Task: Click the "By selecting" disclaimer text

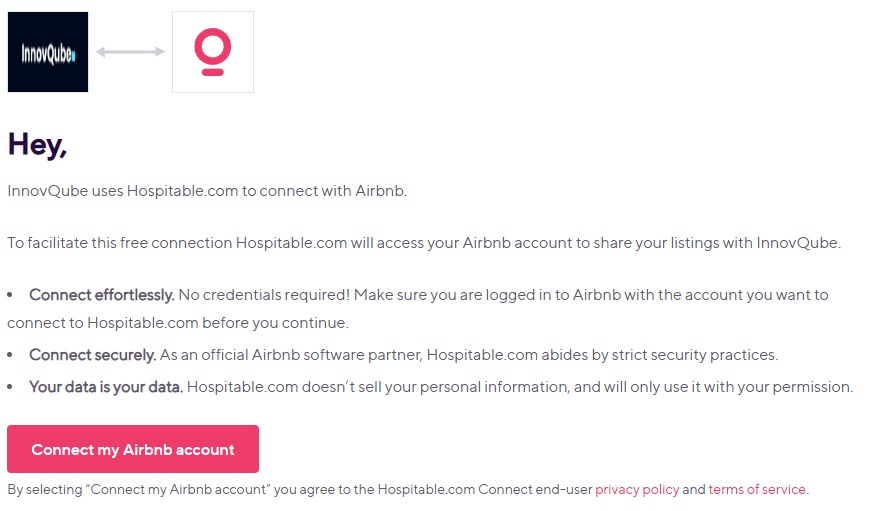Action: point(300,490)
